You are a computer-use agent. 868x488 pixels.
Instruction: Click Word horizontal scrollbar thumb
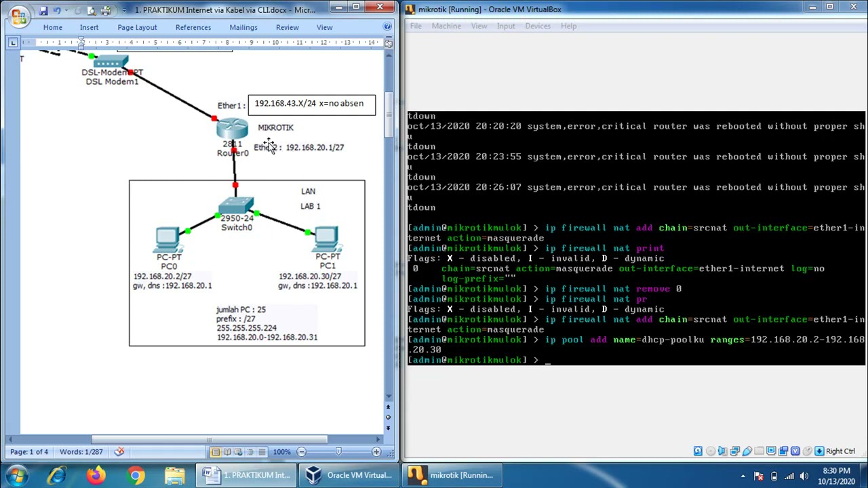click(x=209, y=439)
